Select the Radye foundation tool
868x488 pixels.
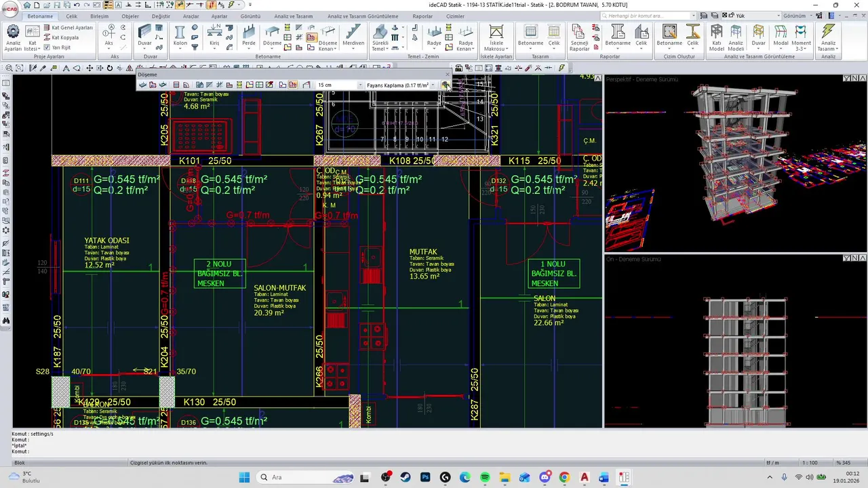click(x=434, y=37)
